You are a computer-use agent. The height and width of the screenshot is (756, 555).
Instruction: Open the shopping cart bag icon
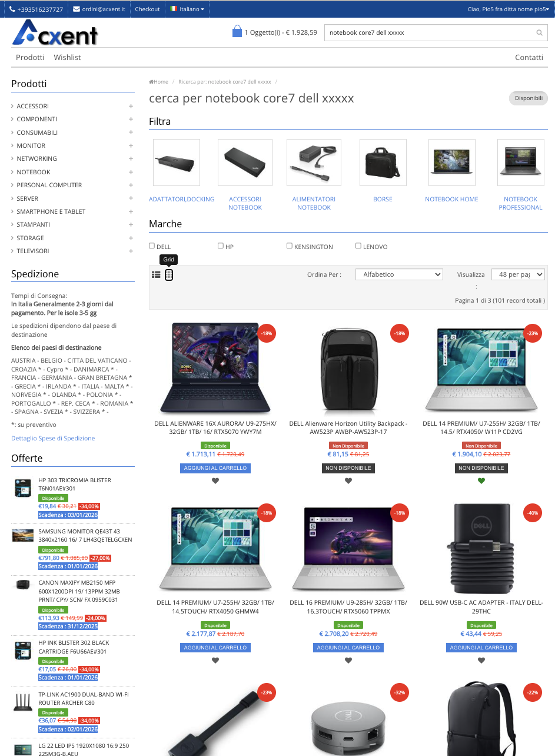click(x=237, y=32)
